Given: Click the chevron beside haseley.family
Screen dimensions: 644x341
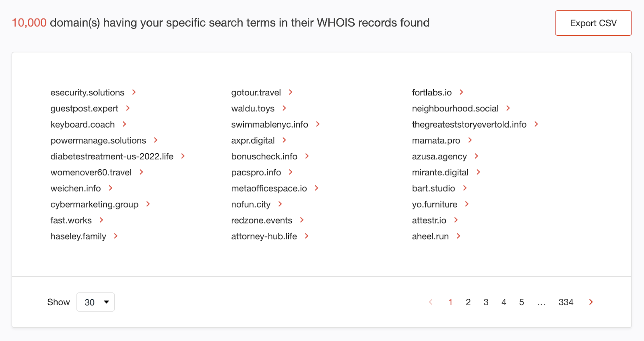Looking at the screenshot, I should [x=116, y=236].
